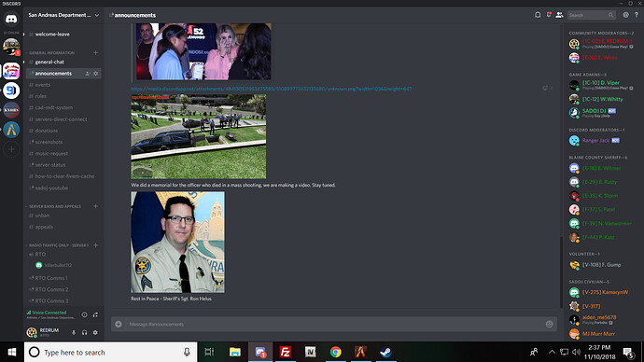Collapse General Information category
This screenshot has width=644, height=362.
click(x=51, y=53)
